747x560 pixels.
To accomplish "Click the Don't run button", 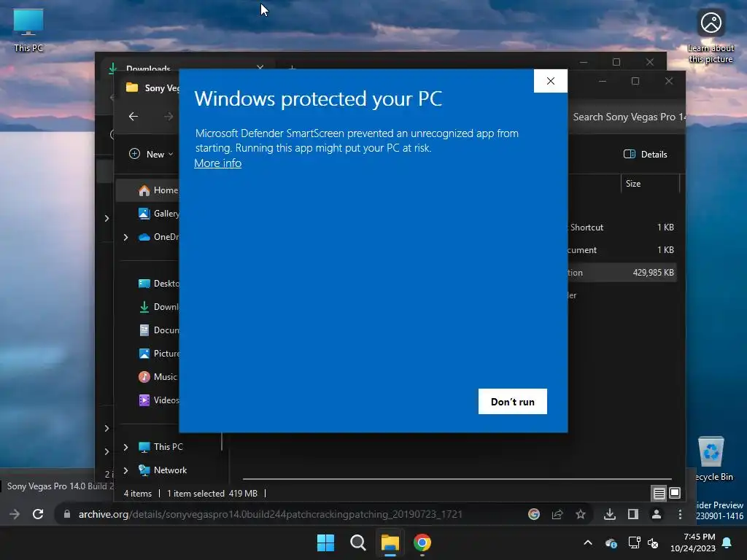I will pyautogui.click(x=513, y=402).
